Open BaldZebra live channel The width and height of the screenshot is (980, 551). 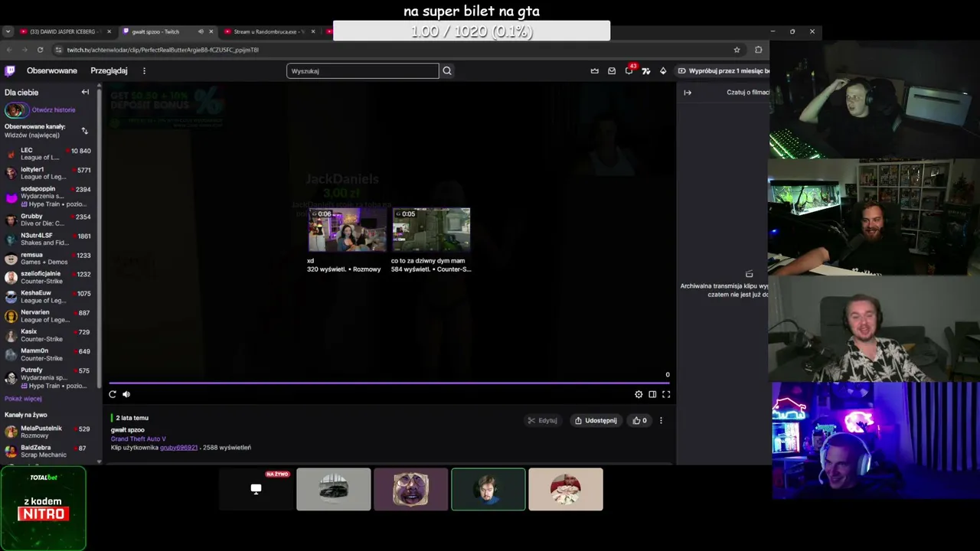point(49,451)
